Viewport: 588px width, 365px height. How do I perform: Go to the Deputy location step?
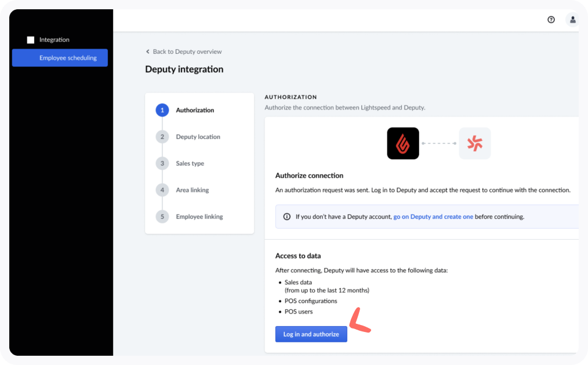coord(198,137)
